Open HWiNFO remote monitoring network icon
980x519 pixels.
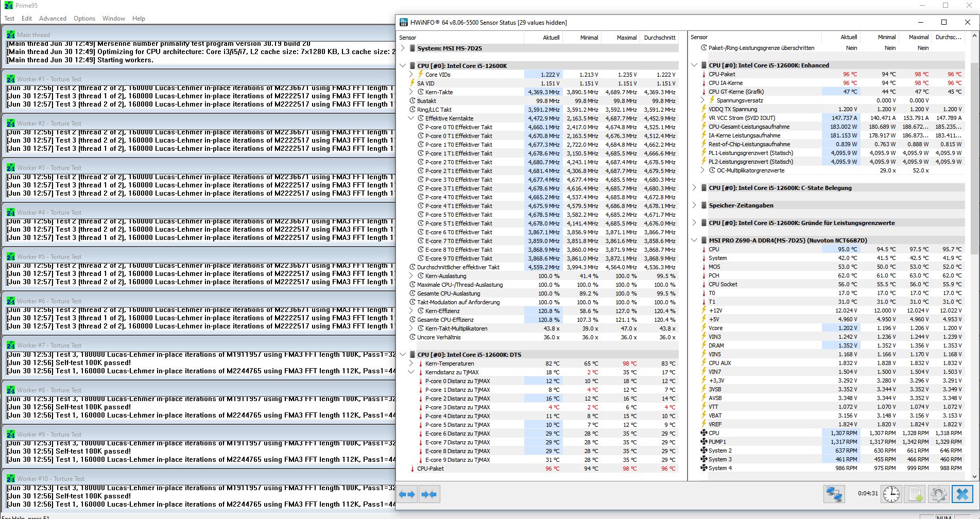[834, 494]
